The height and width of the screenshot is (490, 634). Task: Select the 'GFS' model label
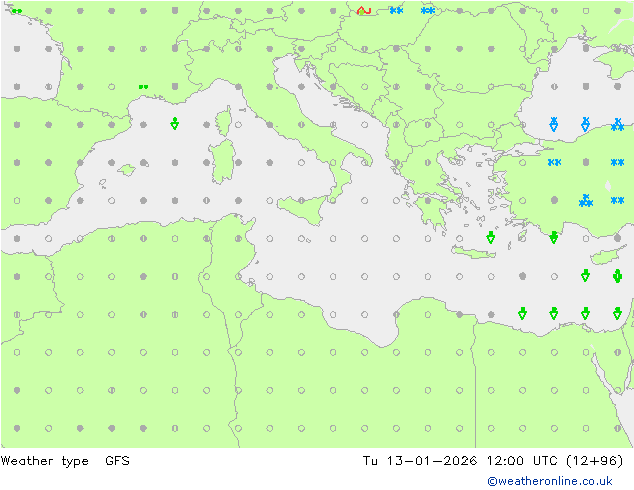117,461
